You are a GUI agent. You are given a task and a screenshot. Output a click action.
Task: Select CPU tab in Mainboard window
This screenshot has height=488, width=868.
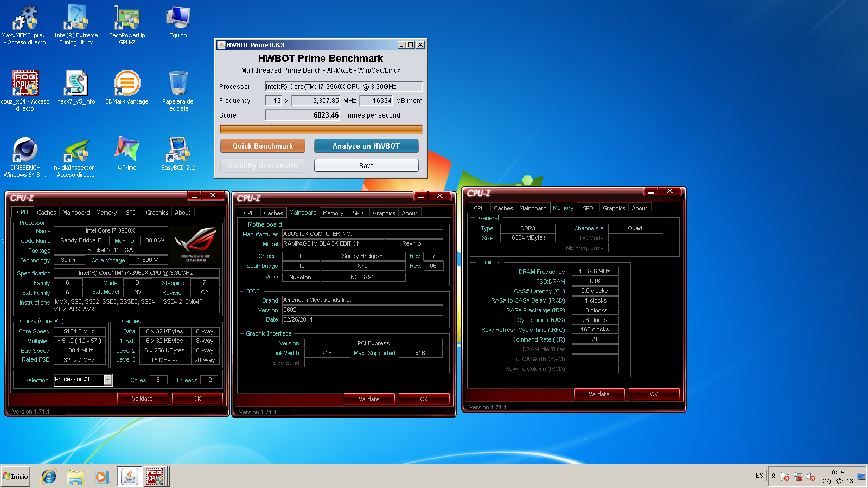click(250, 213)
